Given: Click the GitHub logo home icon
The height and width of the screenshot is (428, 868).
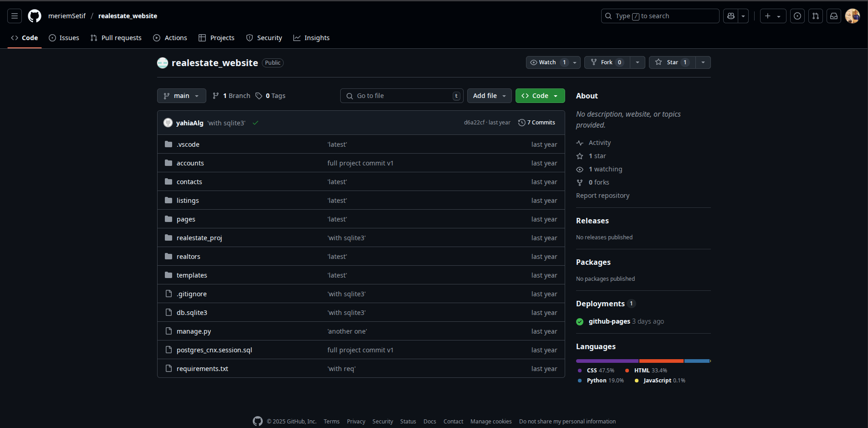Looking at the screenshot, I should pos(35,16).
